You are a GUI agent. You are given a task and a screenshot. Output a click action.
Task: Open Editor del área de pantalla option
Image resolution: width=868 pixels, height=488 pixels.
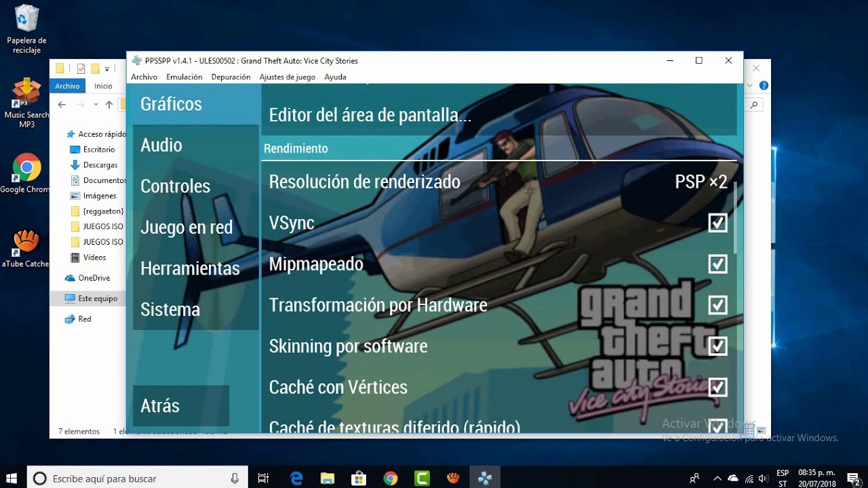click(x=499, y=115)
